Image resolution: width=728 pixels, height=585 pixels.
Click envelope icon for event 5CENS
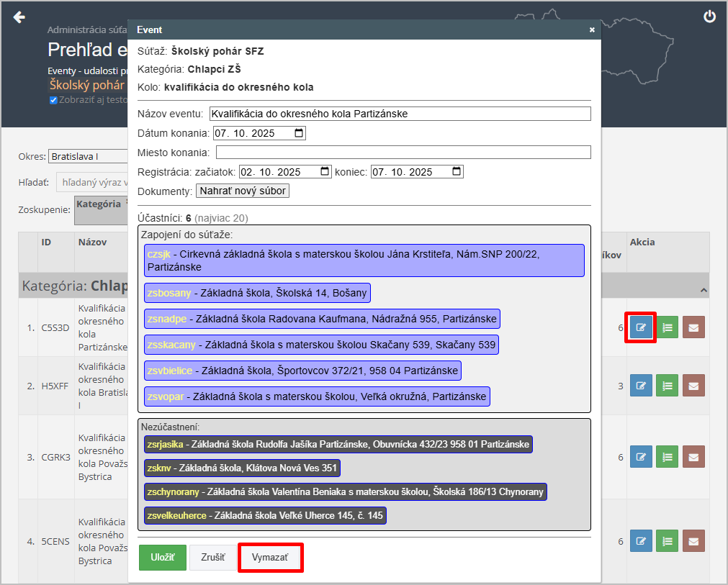pyautogui.click(x=693, y=540)
